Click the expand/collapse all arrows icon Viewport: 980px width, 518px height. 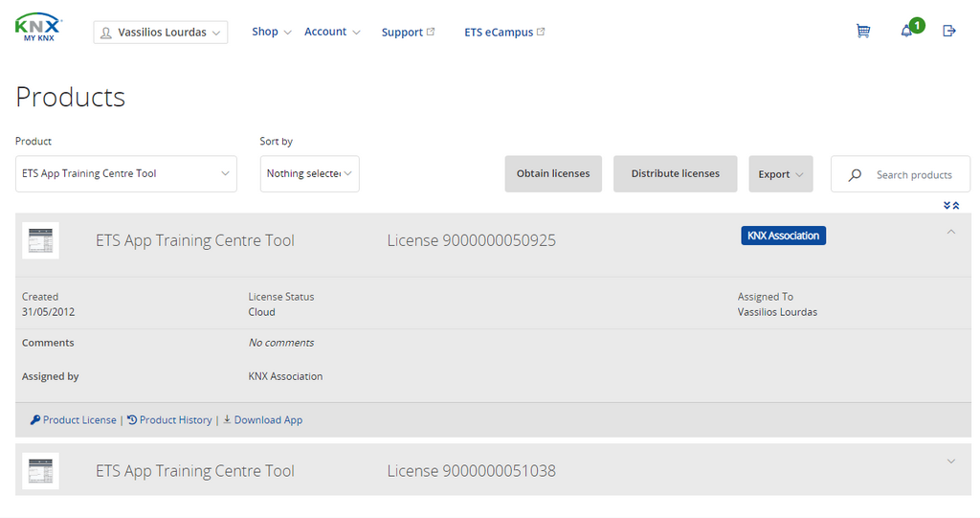950,205
